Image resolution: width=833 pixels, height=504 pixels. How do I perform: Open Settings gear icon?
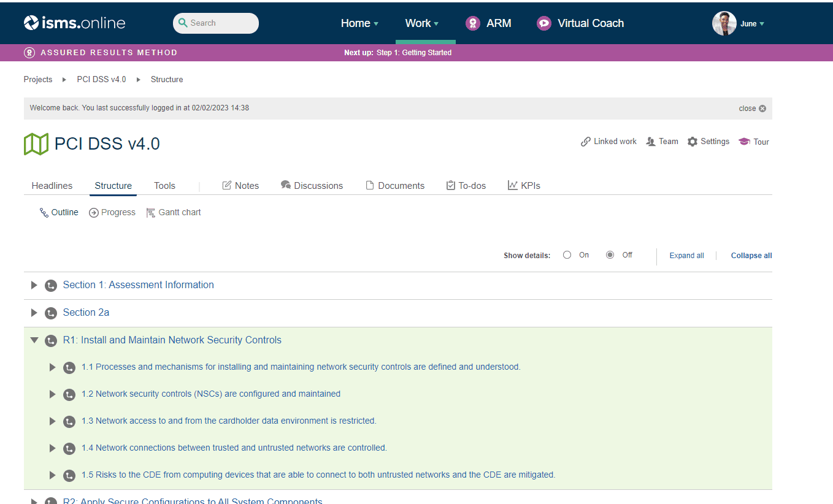(x=693, y=142)
